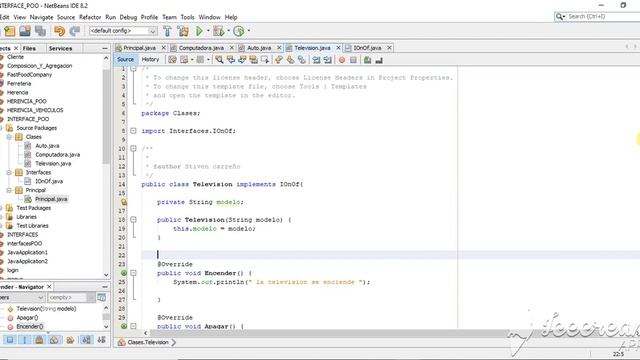Screen dimensions: 640x360
Task: Click the Build Project hammer icon
Action: (x=167, y=31)
